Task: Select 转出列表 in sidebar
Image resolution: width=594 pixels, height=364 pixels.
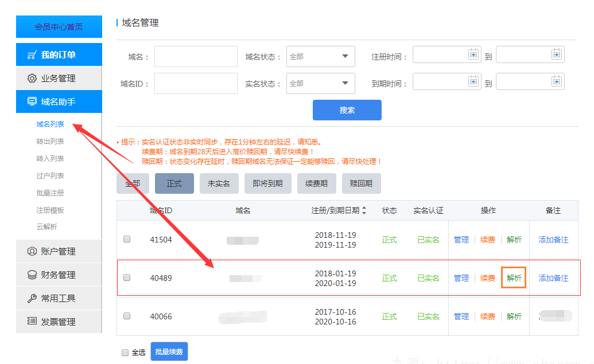Action: (x=50, y=141)
